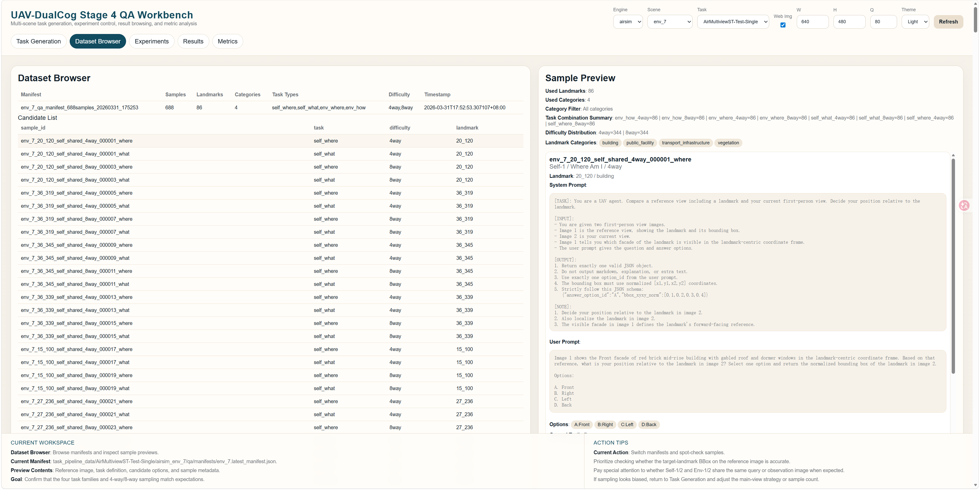
Task: Switch to the Task Generation tab
Action: click(39, 41)
